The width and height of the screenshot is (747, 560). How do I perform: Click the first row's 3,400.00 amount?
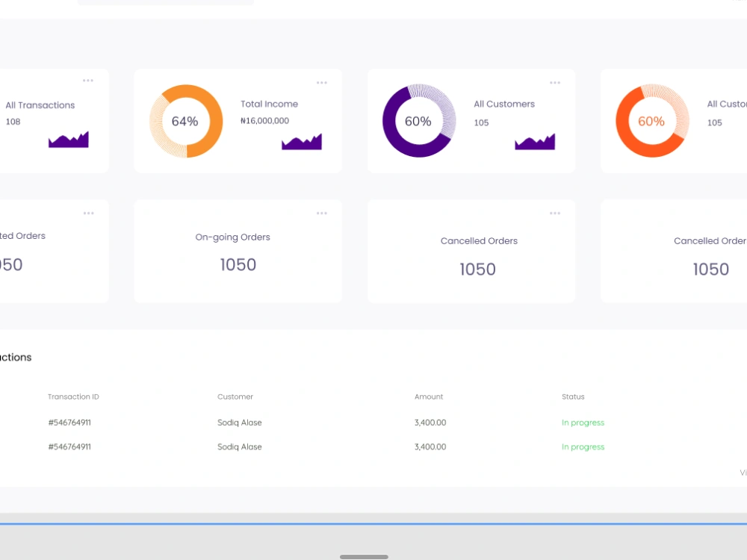[x=430, y=423]
